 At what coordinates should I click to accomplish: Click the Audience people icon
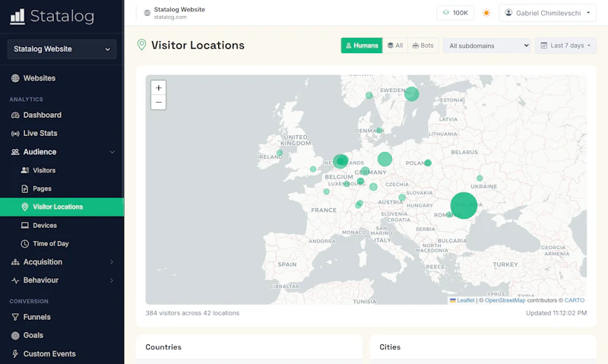[x=15, y=152]
